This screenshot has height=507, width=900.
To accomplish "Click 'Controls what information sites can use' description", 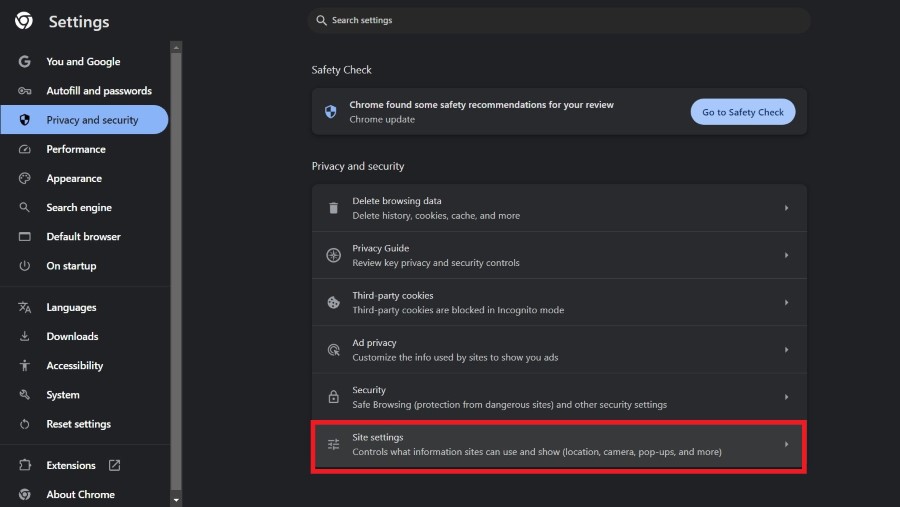I will tap(537, 452).
